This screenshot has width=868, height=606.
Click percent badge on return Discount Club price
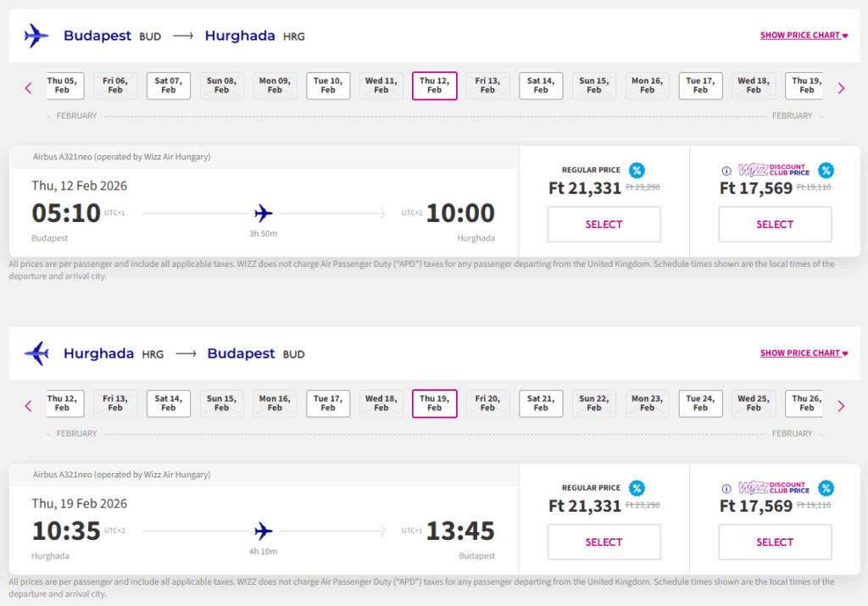(x=826, y=488)
